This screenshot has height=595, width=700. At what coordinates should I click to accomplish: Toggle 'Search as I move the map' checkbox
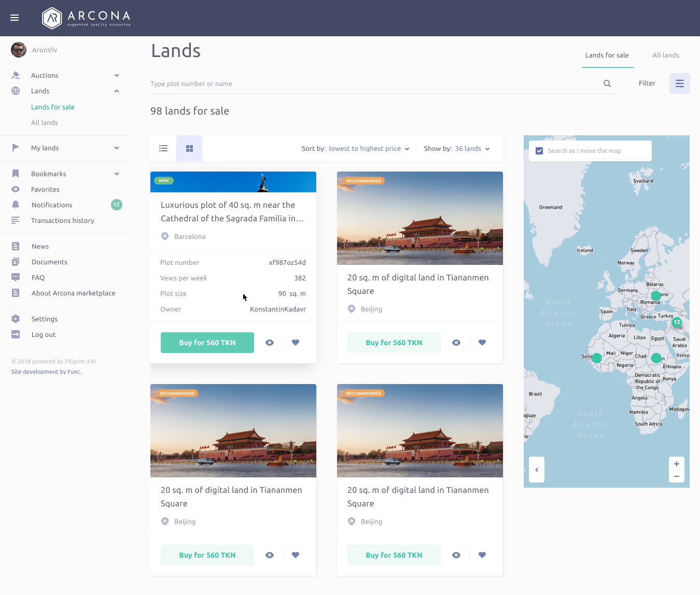(x=539, y=151)
